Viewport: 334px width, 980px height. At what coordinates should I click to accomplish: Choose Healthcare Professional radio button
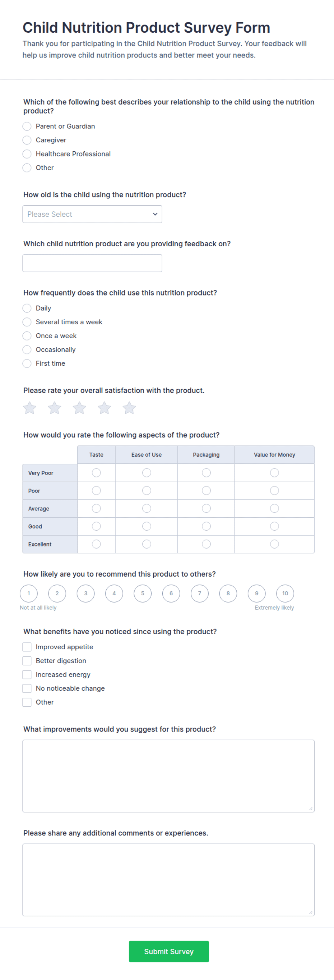coord(27,154)
